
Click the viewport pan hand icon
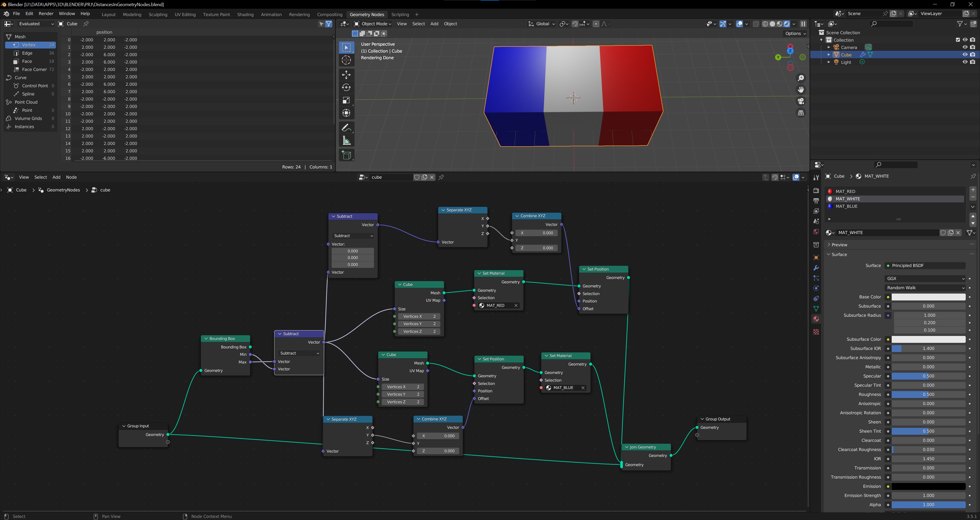click(x=801, y=89)
